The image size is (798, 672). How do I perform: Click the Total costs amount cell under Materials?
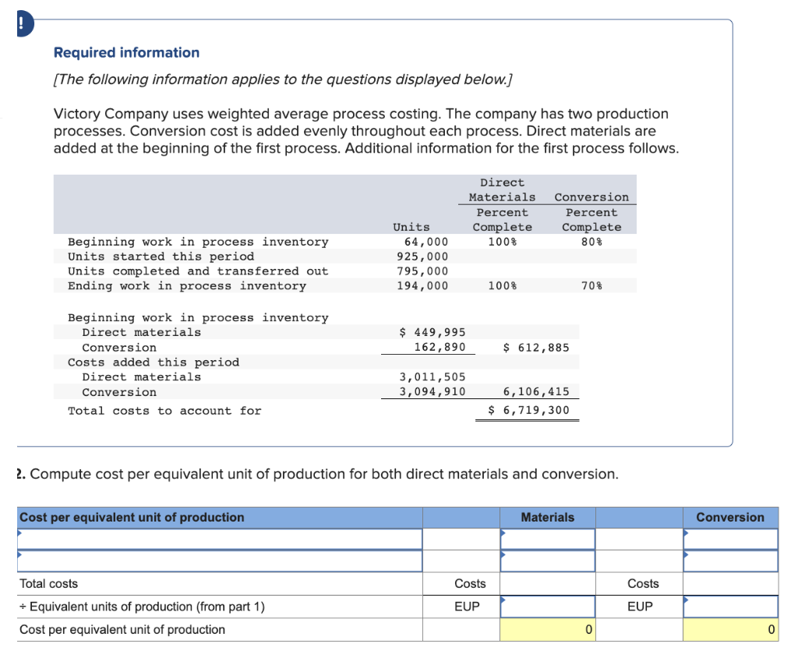(x=548, y=584)
